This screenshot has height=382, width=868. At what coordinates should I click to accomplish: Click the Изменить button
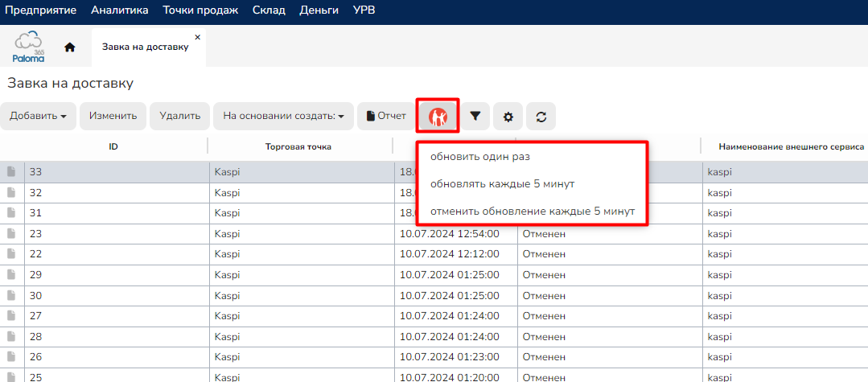pos(113,116)
